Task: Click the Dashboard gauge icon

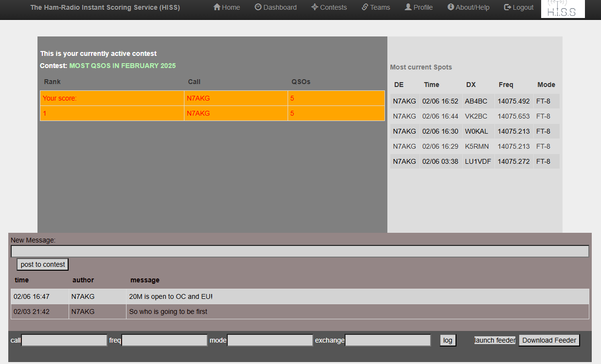Action: [x=258, y=7]
